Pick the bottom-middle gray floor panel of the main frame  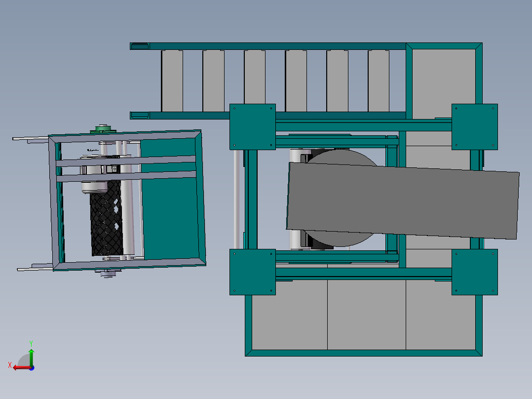[366, 315]
